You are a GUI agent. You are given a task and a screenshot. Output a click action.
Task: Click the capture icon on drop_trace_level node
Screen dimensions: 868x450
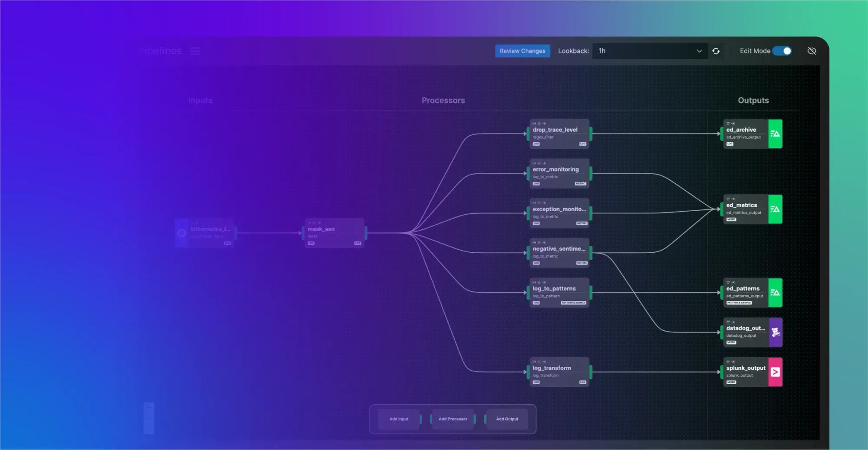point(539,124)
